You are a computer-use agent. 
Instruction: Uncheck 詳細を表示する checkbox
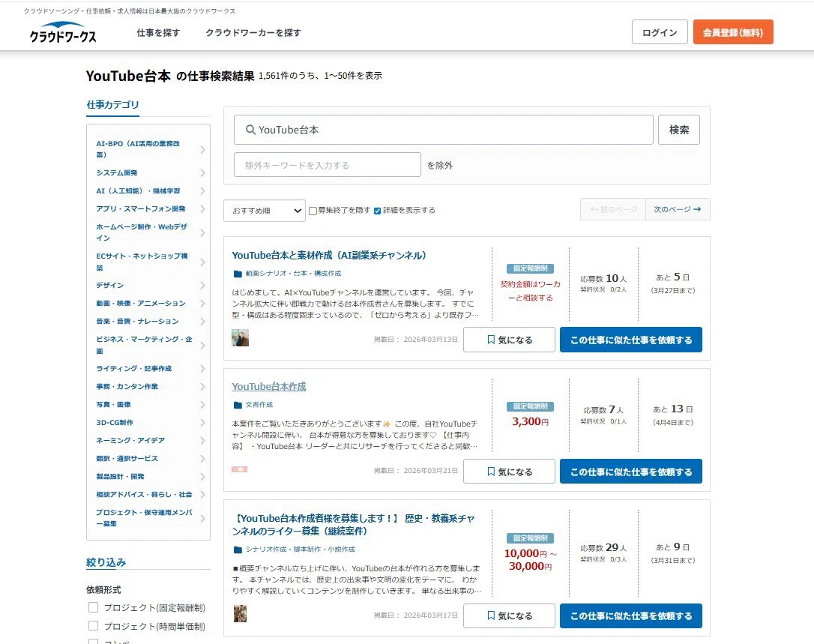click(x=378, y=211)
